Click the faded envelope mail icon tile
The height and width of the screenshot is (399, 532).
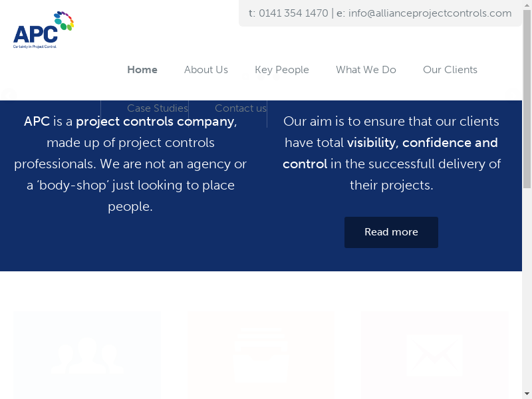click(435, 355)
